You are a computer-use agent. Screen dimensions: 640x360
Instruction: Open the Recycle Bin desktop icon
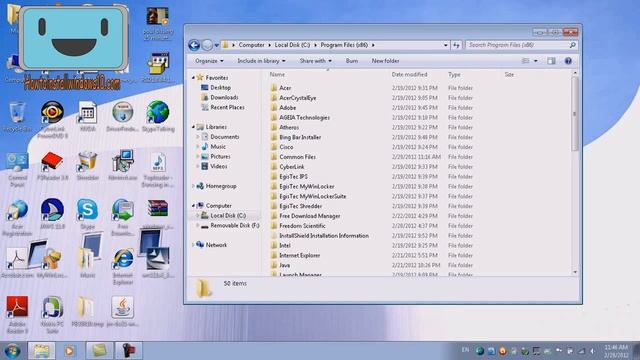(17, 116)
